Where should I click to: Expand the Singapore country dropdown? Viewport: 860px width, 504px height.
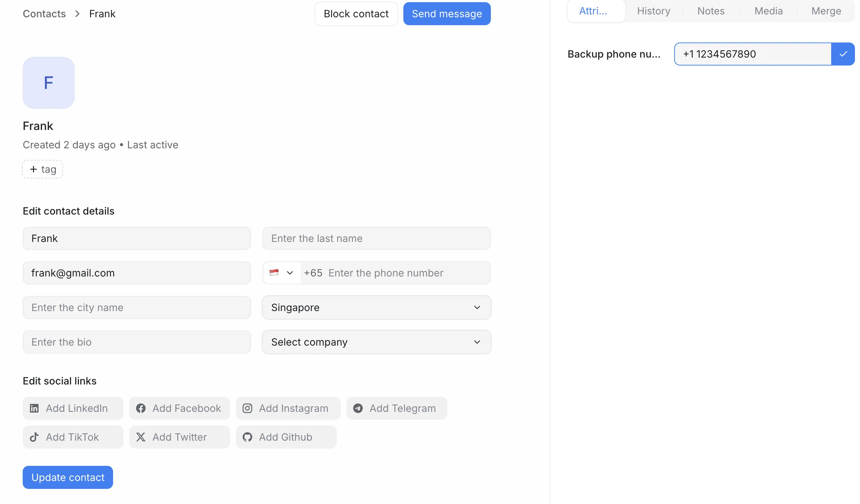click(x=376, y=307)
